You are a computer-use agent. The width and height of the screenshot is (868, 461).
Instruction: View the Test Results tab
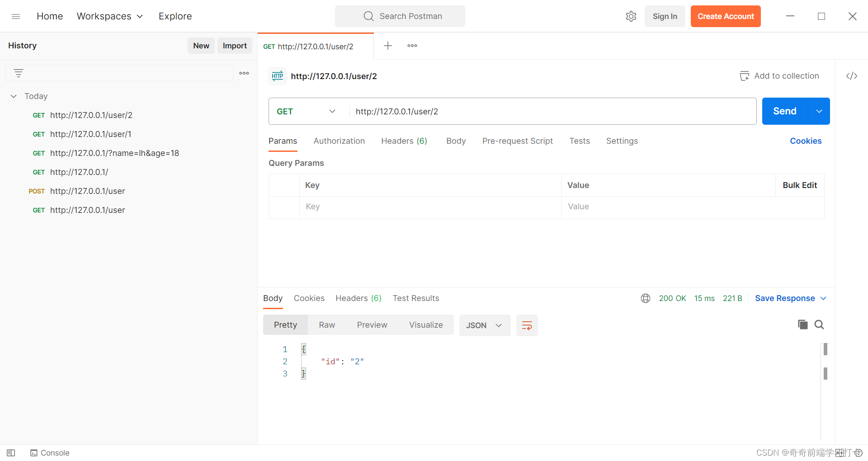point(416,298)
